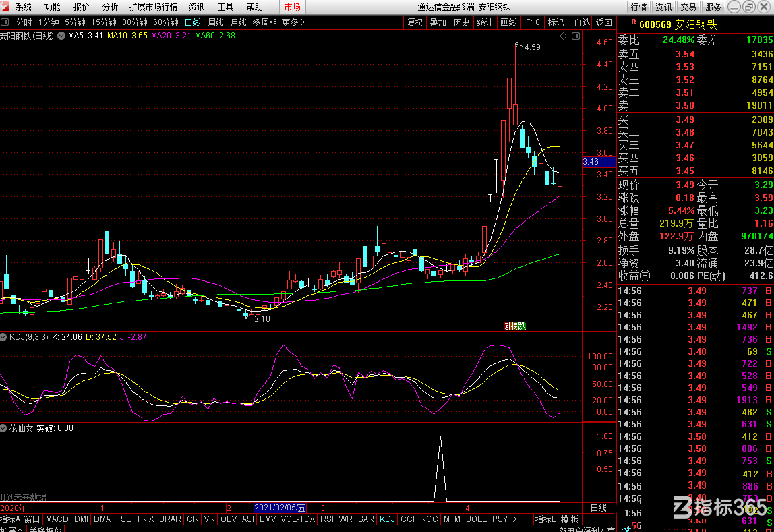Open the 功能 menu

[53, 7]
